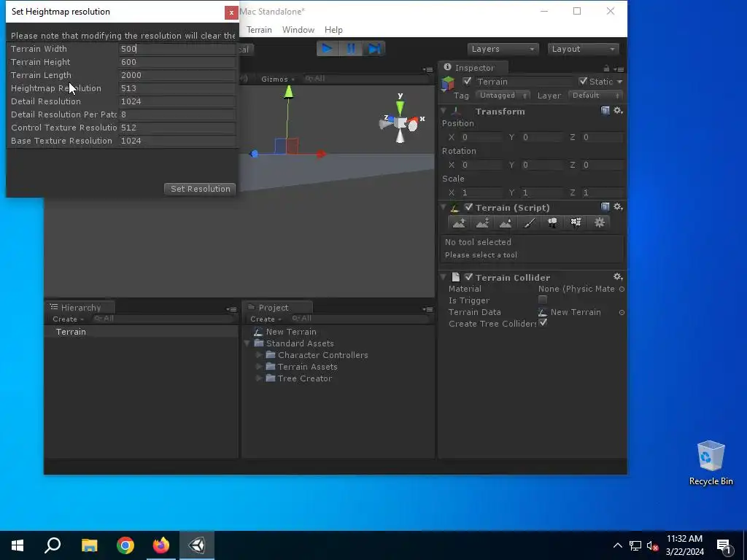This screenshot has width=747, height=560.
Task: Click the Terrain Width input field
Action: point(177,49)
